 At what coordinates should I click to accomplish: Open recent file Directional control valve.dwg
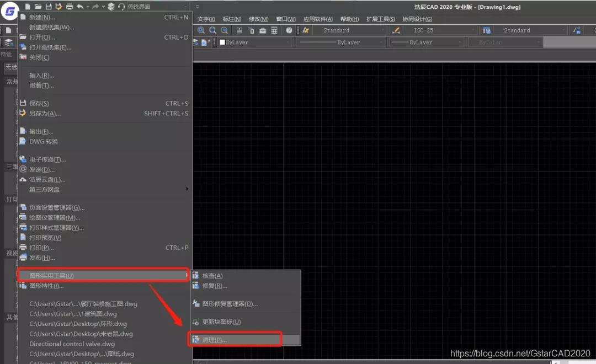(x=72, y=344)
